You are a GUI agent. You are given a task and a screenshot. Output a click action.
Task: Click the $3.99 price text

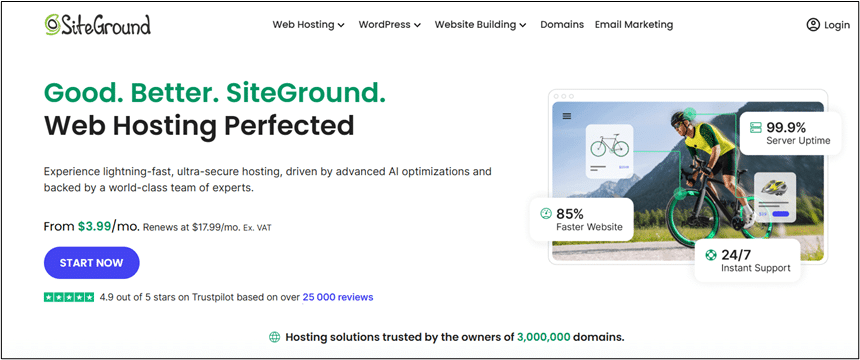tap(94, 226)
